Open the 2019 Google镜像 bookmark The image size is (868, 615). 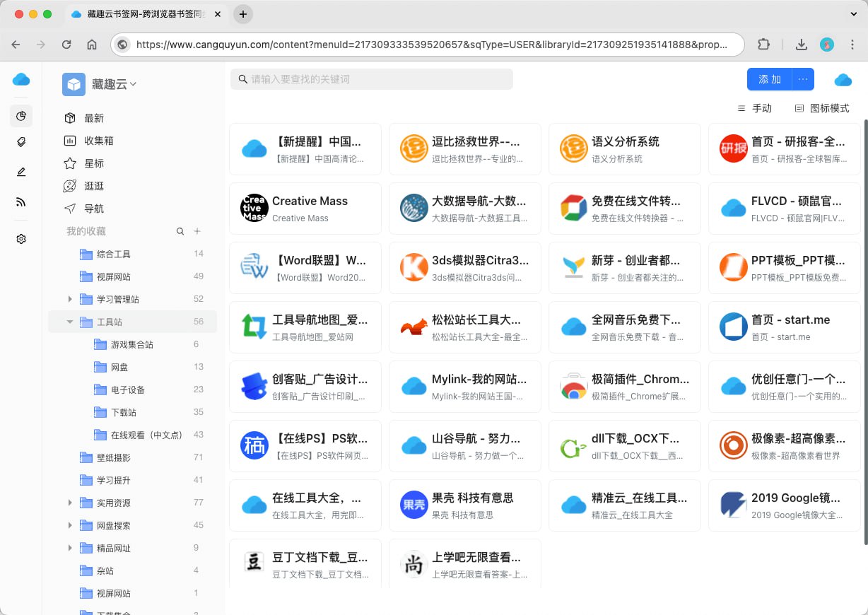784,505
